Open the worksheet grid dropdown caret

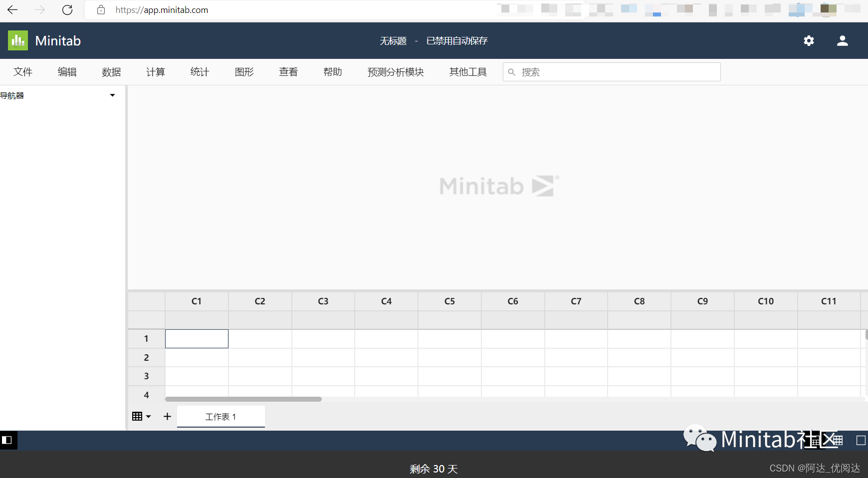(x=148, y=416)
